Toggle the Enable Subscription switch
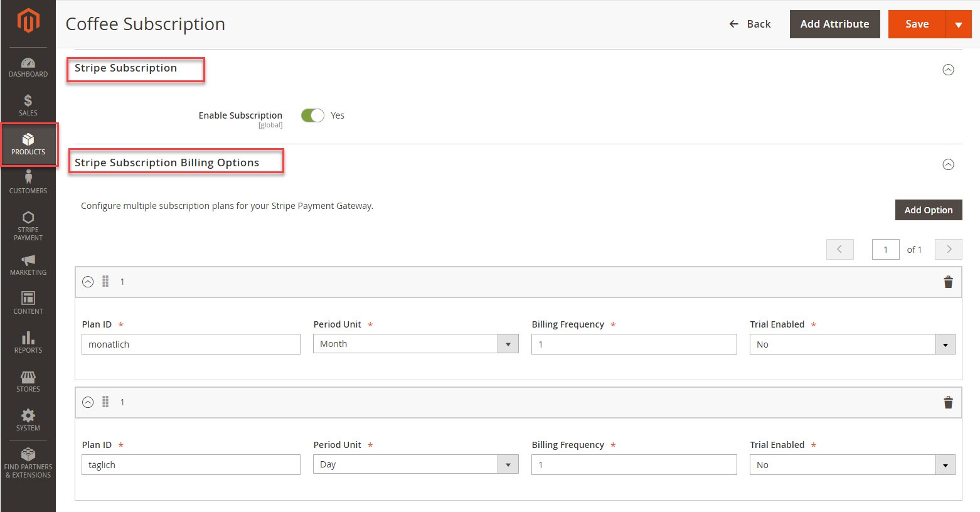Image resolution: width=980 pixels, height=512 pixels. 312,115
